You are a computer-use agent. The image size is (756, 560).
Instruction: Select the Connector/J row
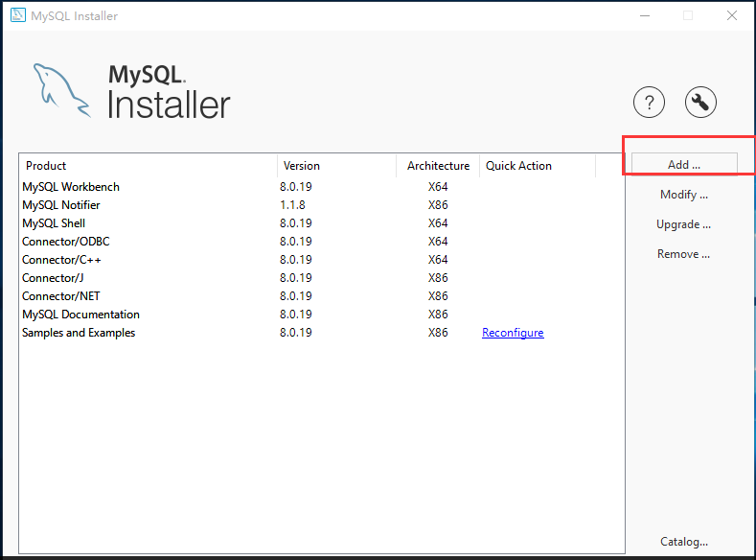[322, 278]
